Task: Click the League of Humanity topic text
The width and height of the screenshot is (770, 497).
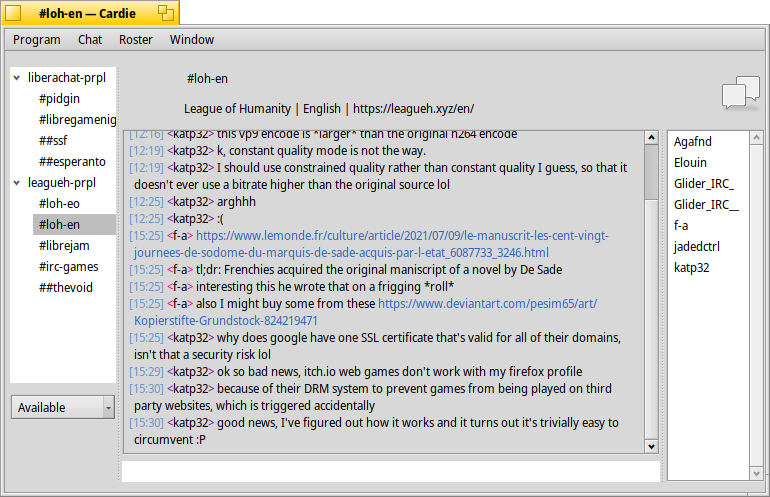Action: tap(329, 109)
